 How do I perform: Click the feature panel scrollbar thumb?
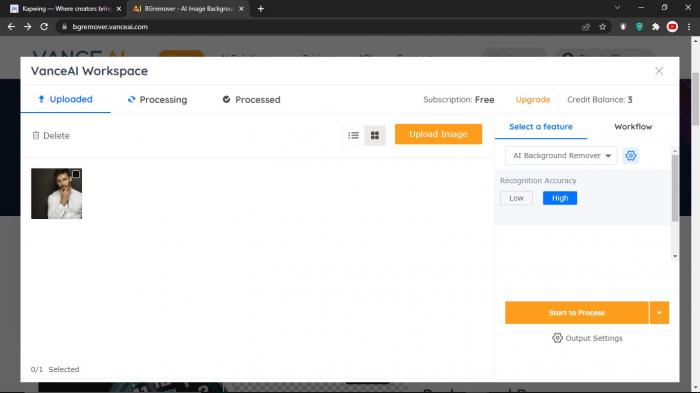pos(675,188)
